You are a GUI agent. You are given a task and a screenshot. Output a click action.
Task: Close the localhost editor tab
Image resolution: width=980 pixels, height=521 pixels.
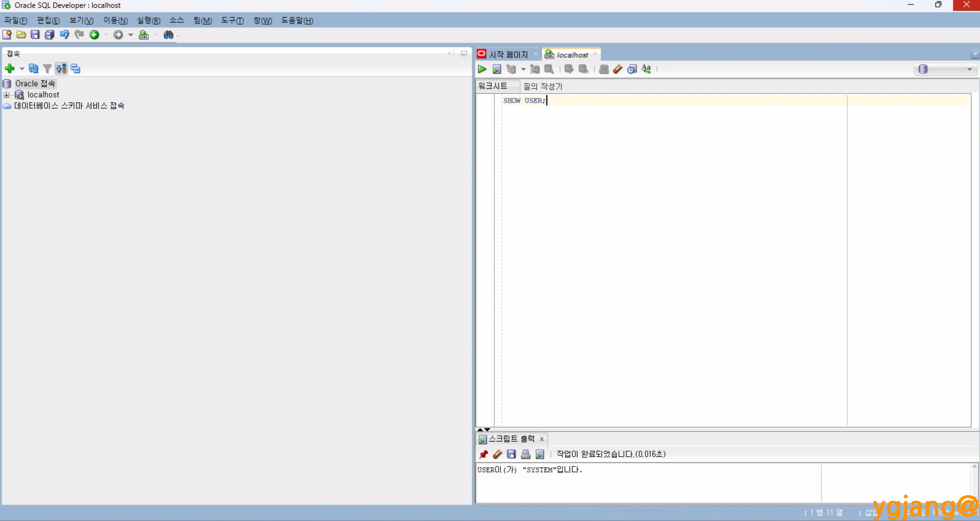click(596, 54)
